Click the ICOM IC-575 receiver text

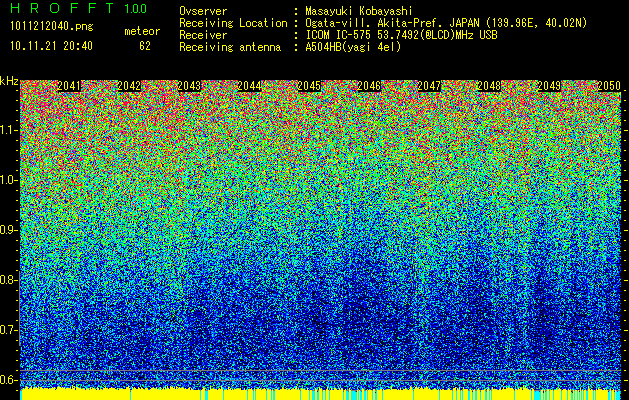click(401, 35)
